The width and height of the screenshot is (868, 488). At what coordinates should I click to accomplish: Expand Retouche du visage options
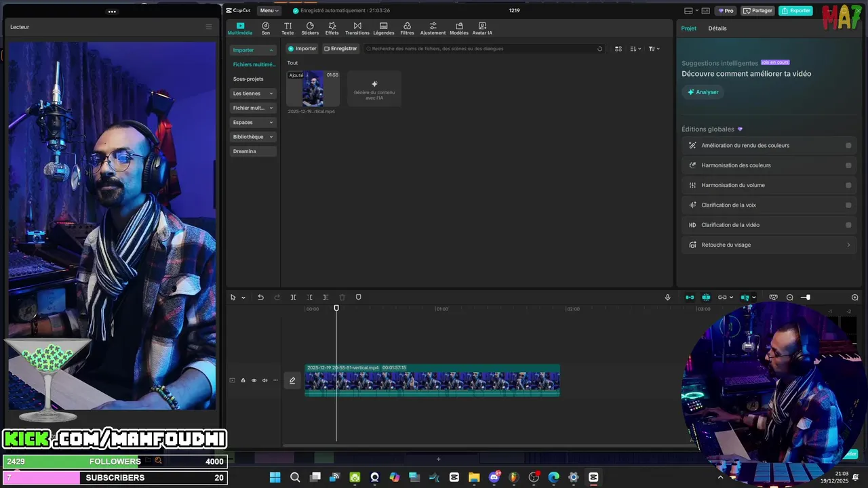point(848,245)
